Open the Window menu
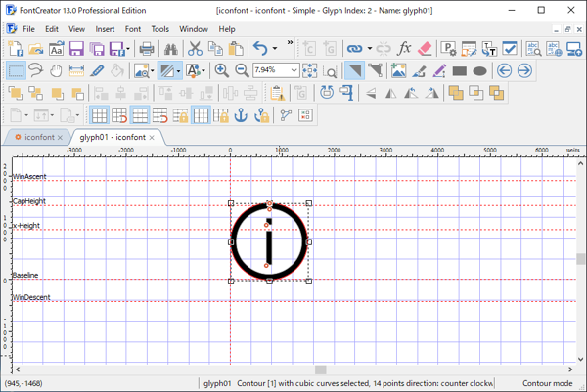This screenshot has height=392, width=587. (x=194, y=29)
